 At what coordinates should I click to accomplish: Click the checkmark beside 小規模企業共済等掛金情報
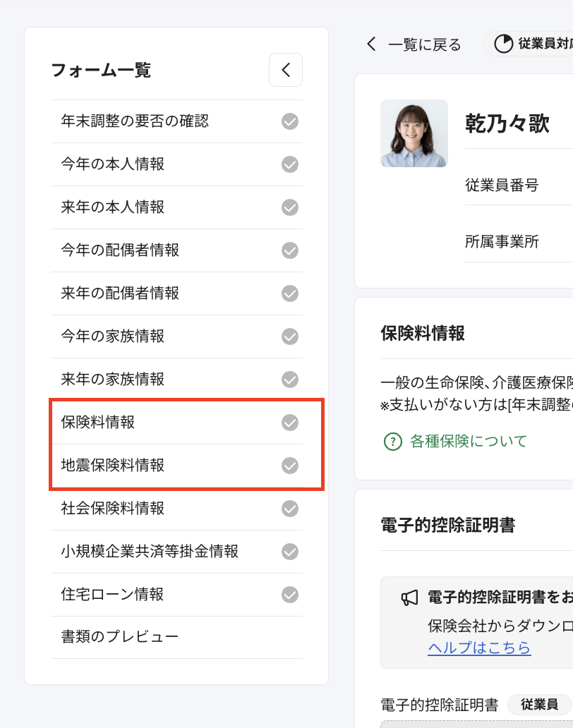289,552
